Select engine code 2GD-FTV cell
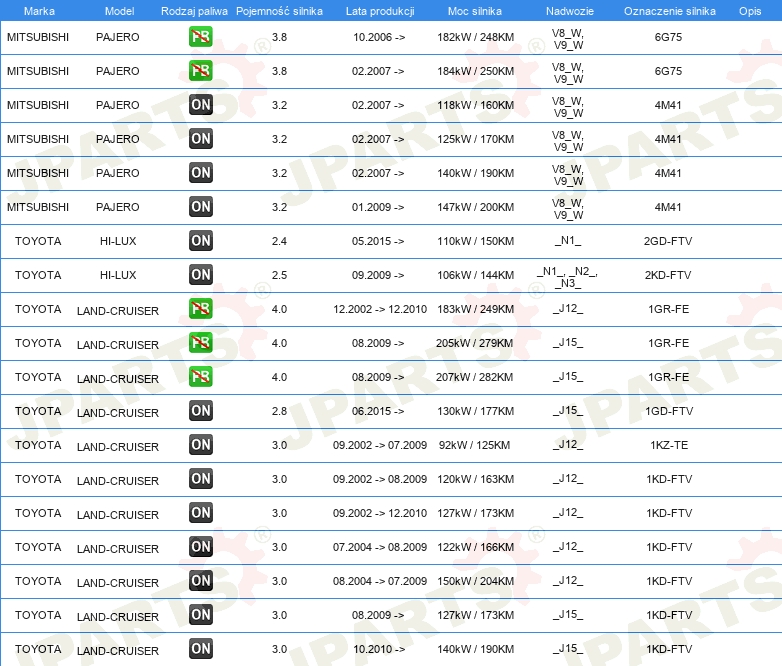The width and height of the screenshot is (782, 666). (668, 241)
